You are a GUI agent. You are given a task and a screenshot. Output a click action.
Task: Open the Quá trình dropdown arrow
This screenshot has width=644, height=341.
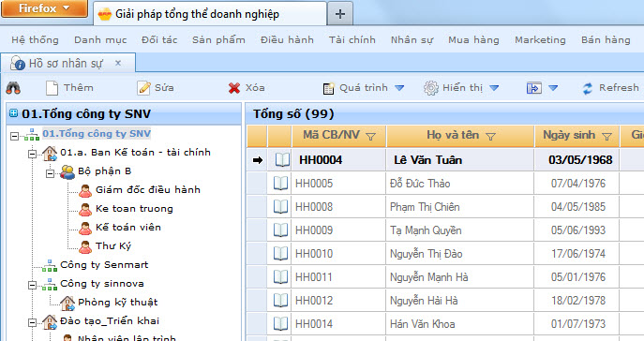[399, 88]
